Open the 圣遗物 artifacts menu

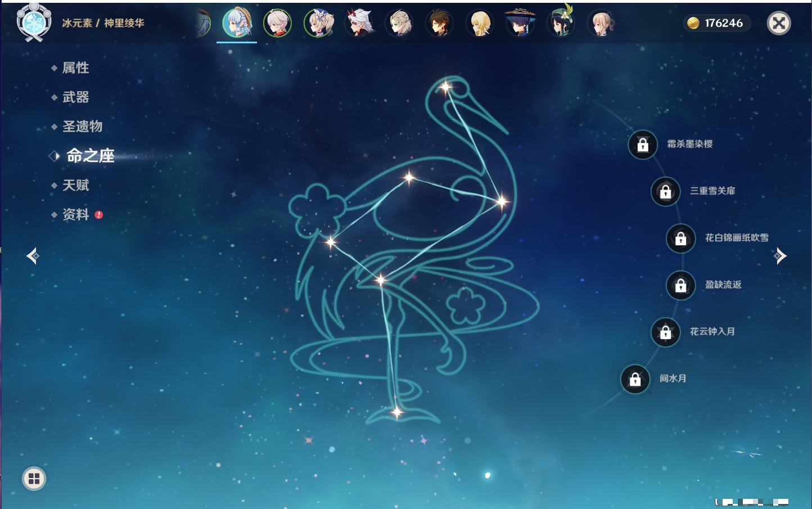82,126
